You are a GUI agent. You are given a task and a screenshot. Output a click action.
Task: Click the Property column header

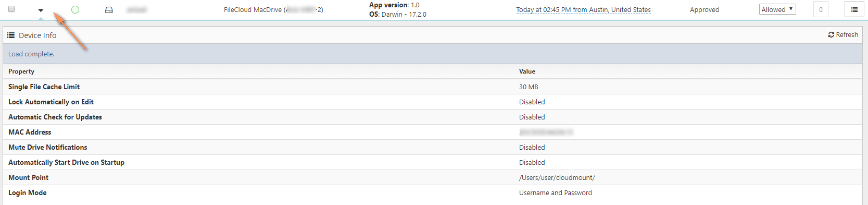pyautogui.click(x=21, y=71)
